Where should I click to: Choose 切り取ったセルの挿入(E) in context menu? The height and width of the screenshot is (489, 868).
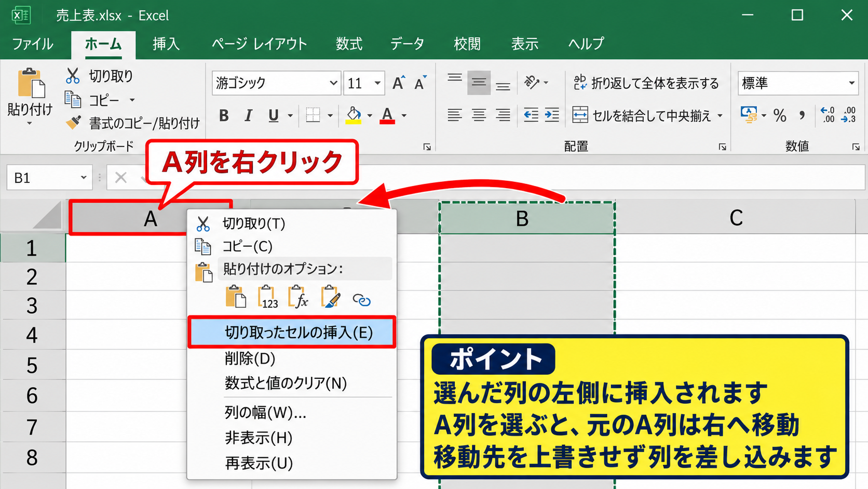click(x=292, y=332)
